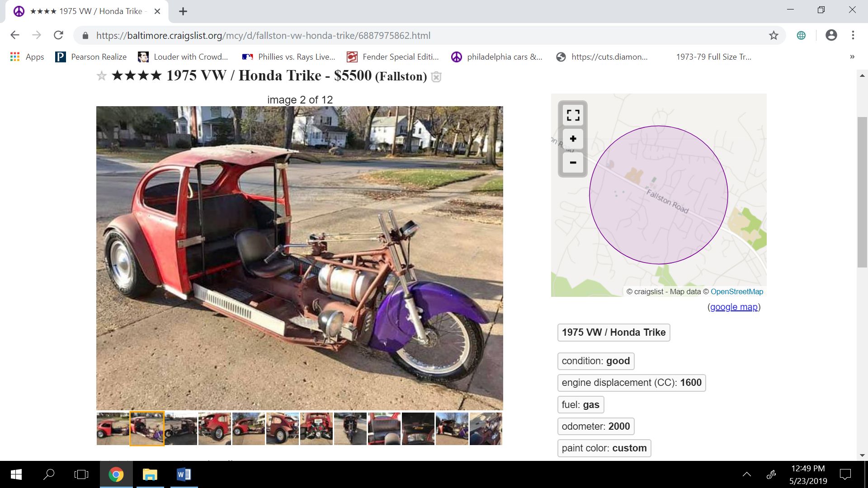This screenshot has height=488, width=868.
Task: Open the Pearson Realize bookmark
Action: pyautogui.click(x=91, y=57)
